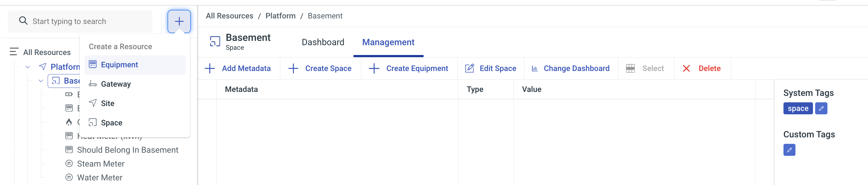Click the space system tag

pos(798,108)
